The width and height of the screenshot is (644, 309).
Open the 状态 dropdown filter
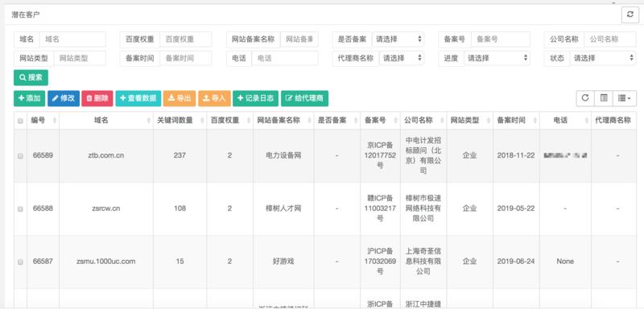(x=603, y=58)
